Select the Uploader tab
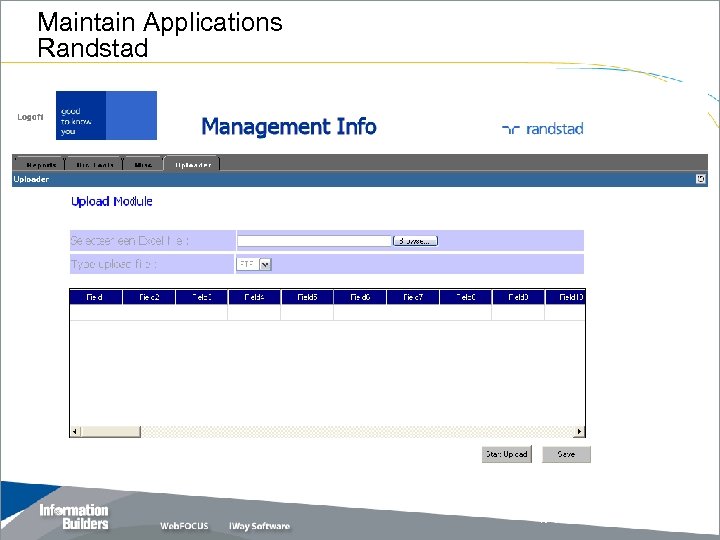Viewport: 720px width, 540px height. (x=193, y=164)
